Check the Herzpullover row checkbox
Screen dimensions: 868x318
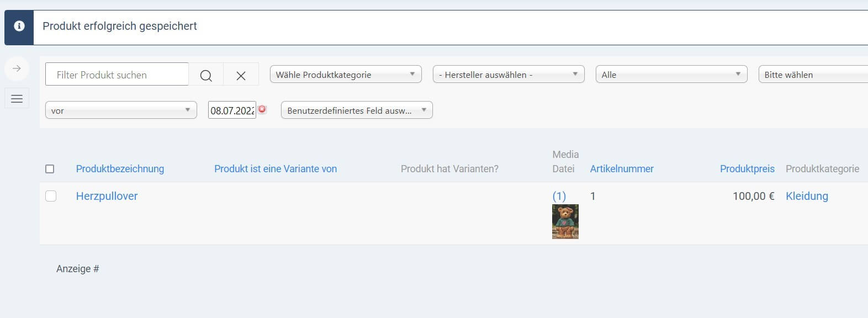[51, 196]
